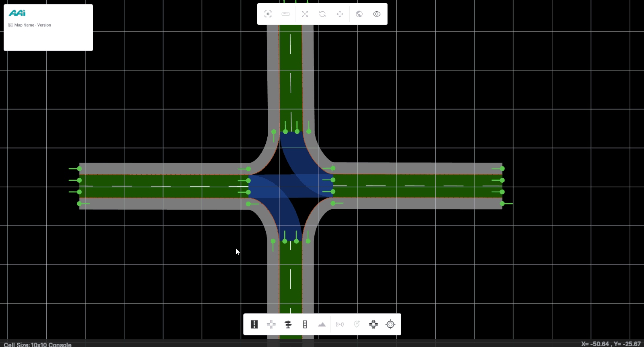Click the mountain terrain icon

pos(322,325)
